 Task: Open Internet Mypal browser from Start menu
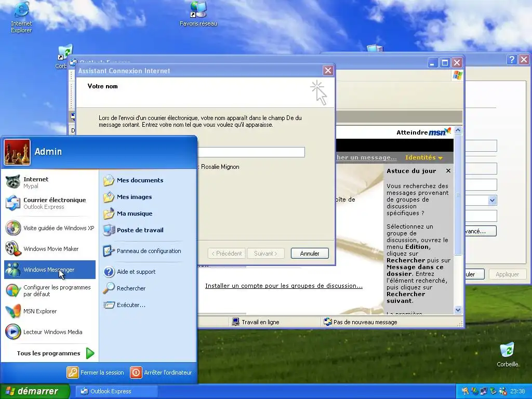pos(49,182)
